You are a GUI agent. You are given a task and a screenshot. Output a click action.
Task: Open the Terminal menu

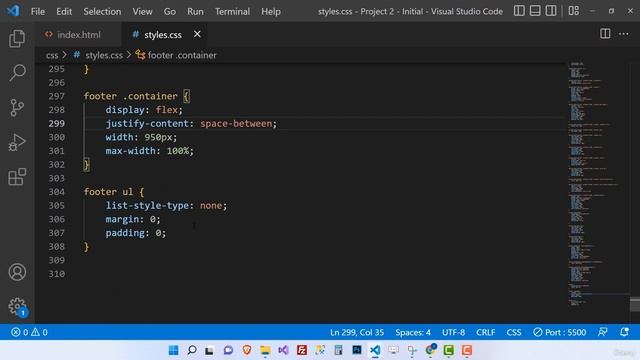(232, 11)
